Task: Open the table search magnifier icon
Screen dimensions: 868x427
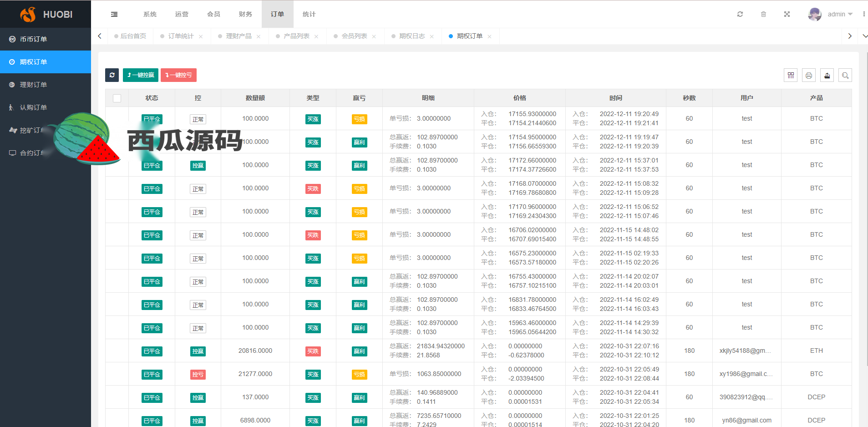Action: (845, 75)
